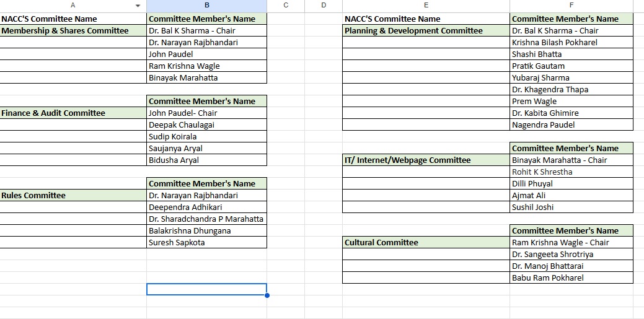Select the highlighted column B header
This screenshot has height=319, width=644.
click(x=206, y=6)
